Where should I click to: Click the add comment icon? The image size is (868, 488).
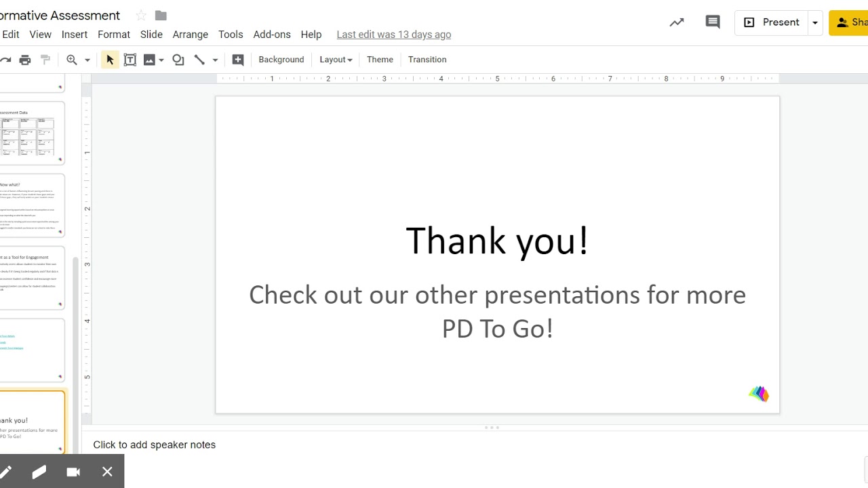click(238, 60)
